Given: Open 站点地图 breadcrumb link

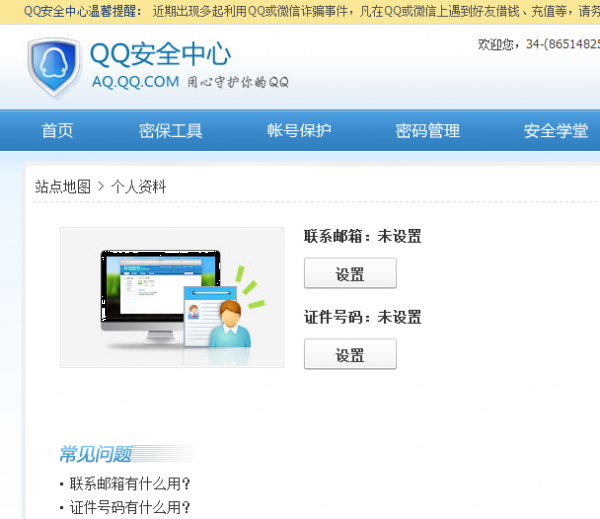Looking at the screenshot, I should (x=63, y=187).
